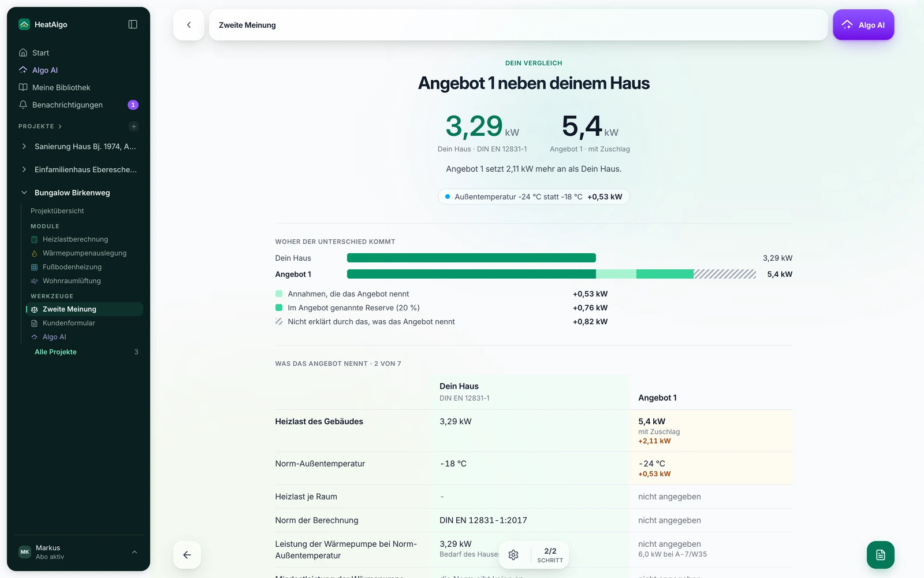This screenshot has height=578, width=924.
Task: Click the Außentemperatur -24 °C chip
Action: [534, 197]
